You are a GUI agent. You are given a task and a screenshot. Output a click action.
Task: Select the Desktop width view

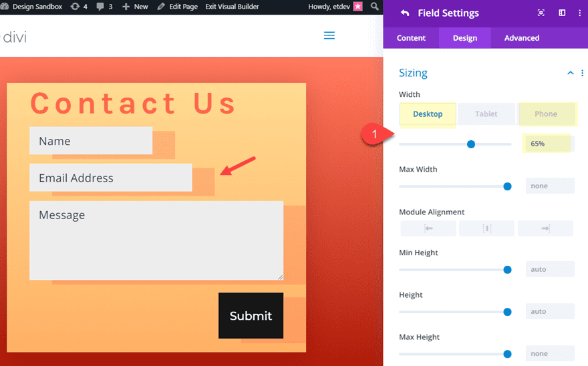coord(428,114)
